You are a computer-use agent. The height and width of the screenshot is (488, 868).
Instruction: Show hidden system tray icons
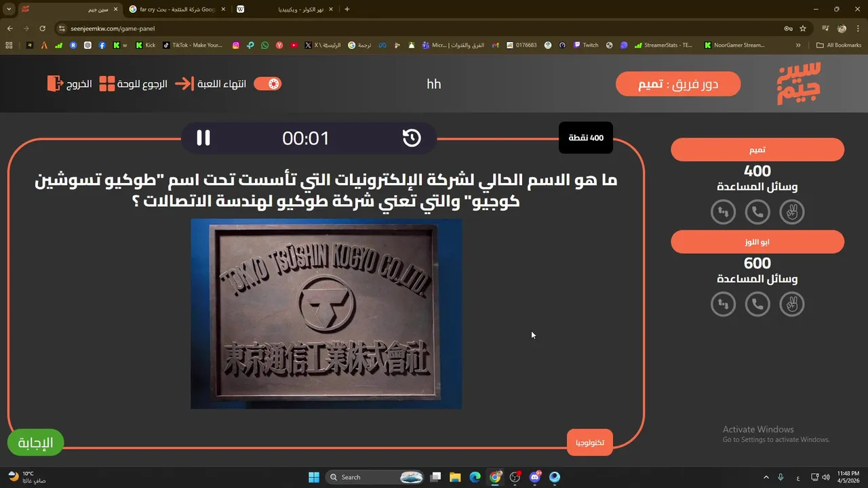coord(766,477)
